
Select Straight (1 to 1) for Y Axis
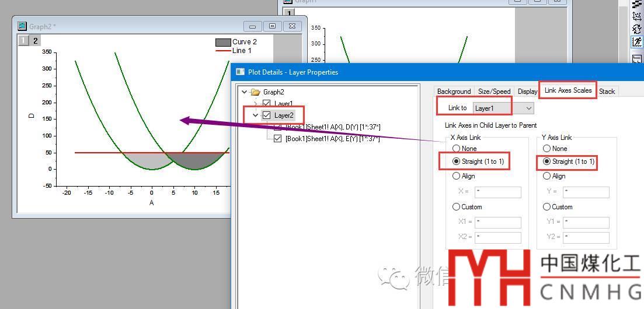click(546, 161)
